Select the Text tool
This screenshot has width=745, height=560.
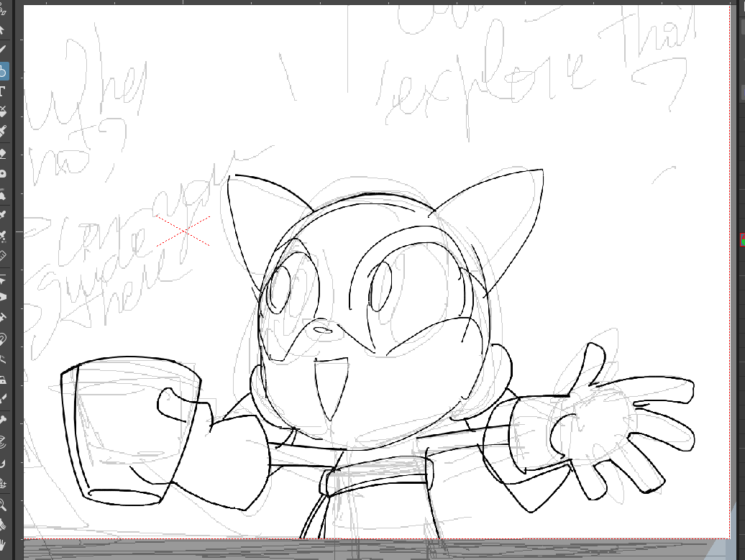2,92
